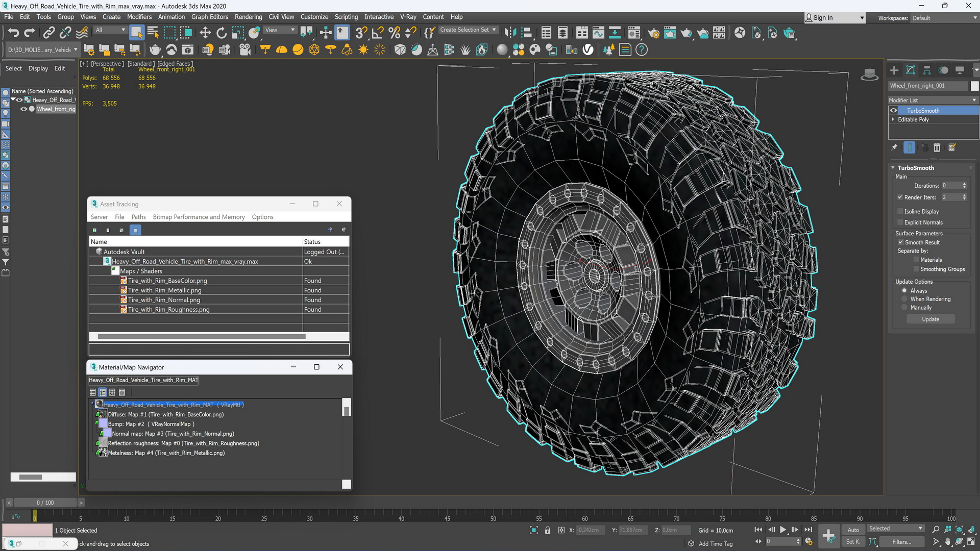This screenshot has height=551, width=980.
Task: Open Bitmap Performance and Memory menu
Action: point(199,217)
